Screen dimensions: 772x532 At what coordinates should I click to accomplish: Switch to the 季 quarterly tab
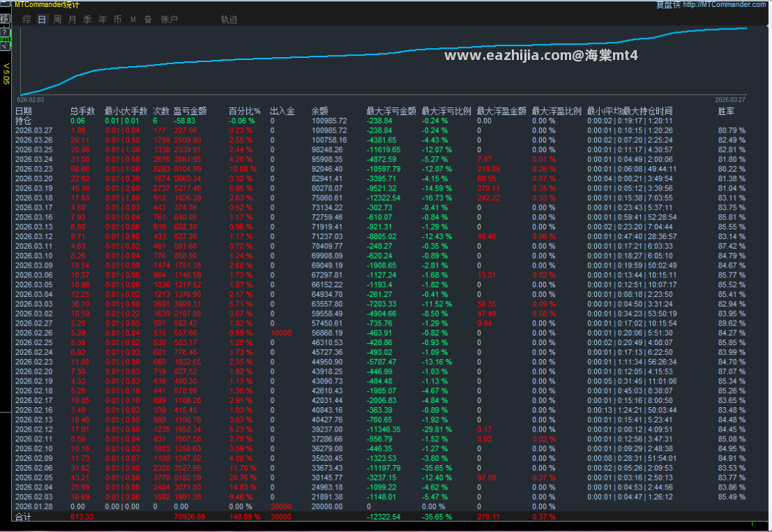pyautogui.click(x=88, y=20)
